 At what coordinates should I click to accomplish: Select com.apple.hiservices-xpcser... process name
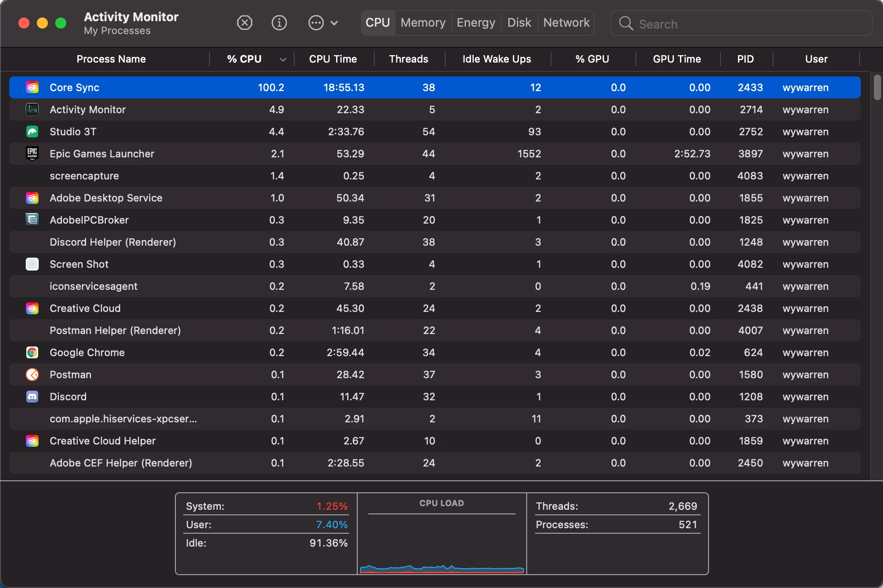[x=123, y=419]
